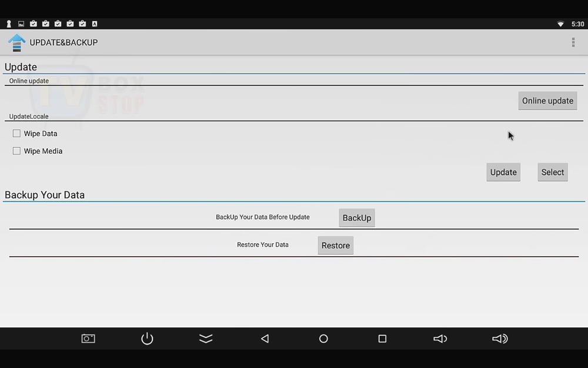Click the 'UpdateLocale' subsection label
Image resolution: width=588 pixels, height=368 pixels.
click(x=28, y=117)
